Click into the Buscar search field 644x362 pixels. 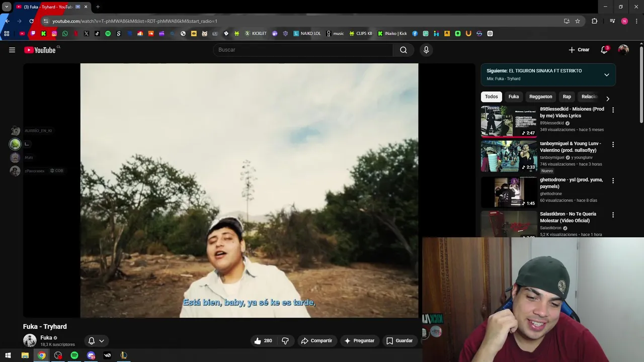303,50
